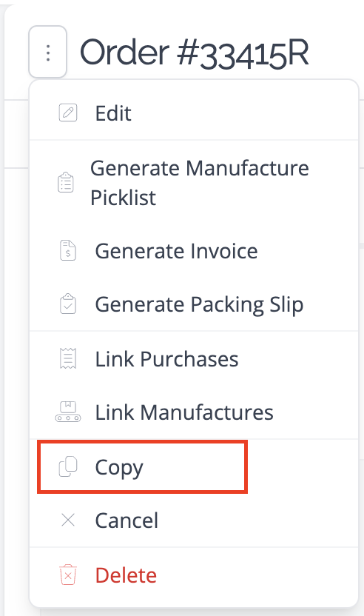Choose Cancel from the order menu
Viewport: 364px width, 616px height.
point(127,520)
